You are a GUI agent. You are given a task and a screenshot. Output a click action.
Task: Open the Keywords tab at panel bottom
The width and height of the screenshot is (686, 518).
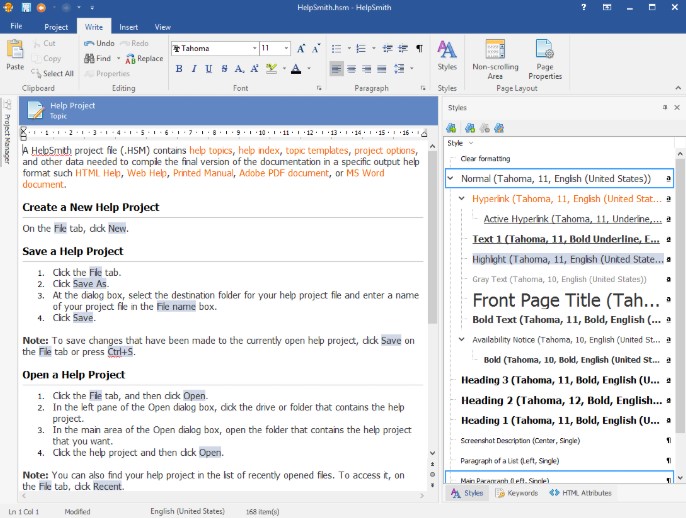515,493
